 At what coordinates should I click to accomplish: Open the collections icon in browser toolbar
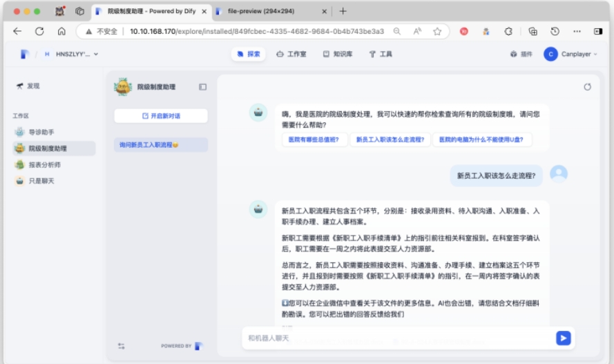[533, 31]
